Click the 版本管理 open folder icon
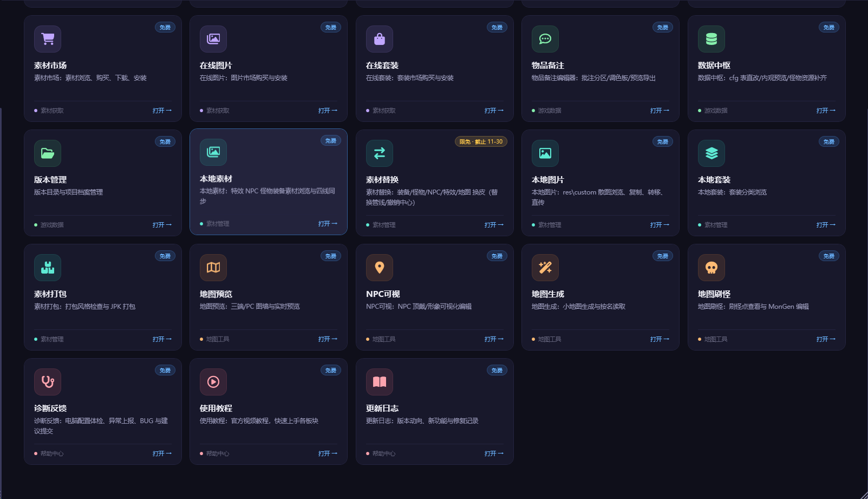 tap(48, 153)
